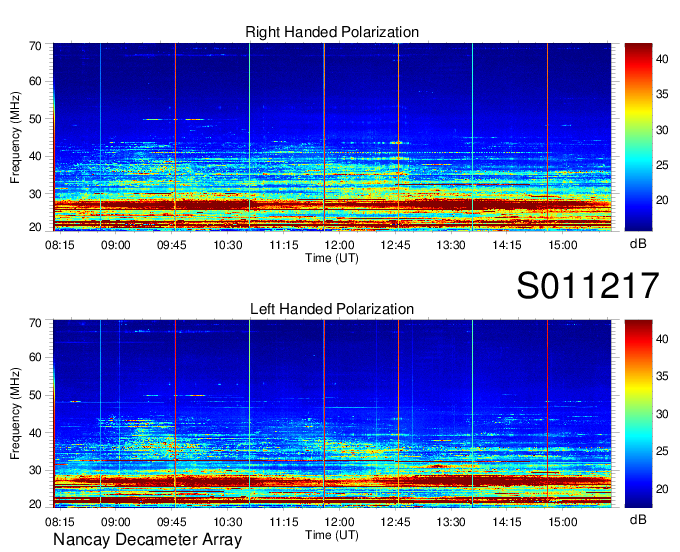680x552 pixels.
Task: Click the 20 dB value on Right Handed color bar
Action: click(662, 200)
